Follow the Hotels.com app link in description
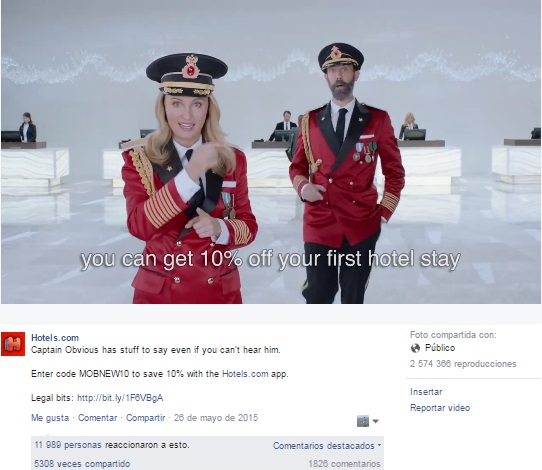Image resolution: width=542 pixels, height=470 pixels. (x=245, y=374)
